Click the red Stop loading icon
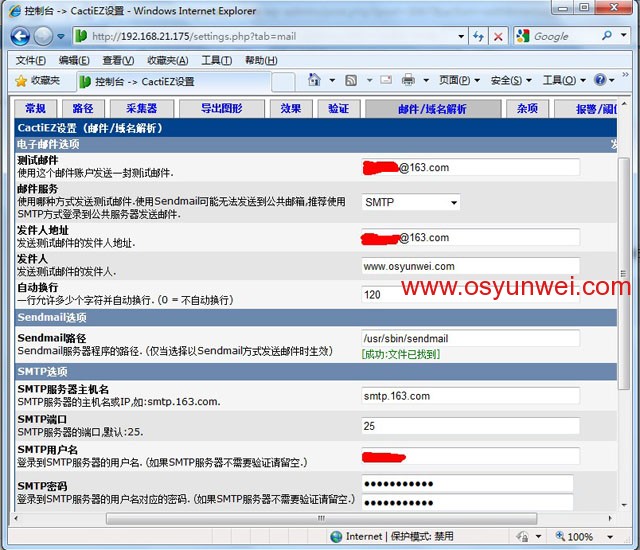 click(498, 37)
